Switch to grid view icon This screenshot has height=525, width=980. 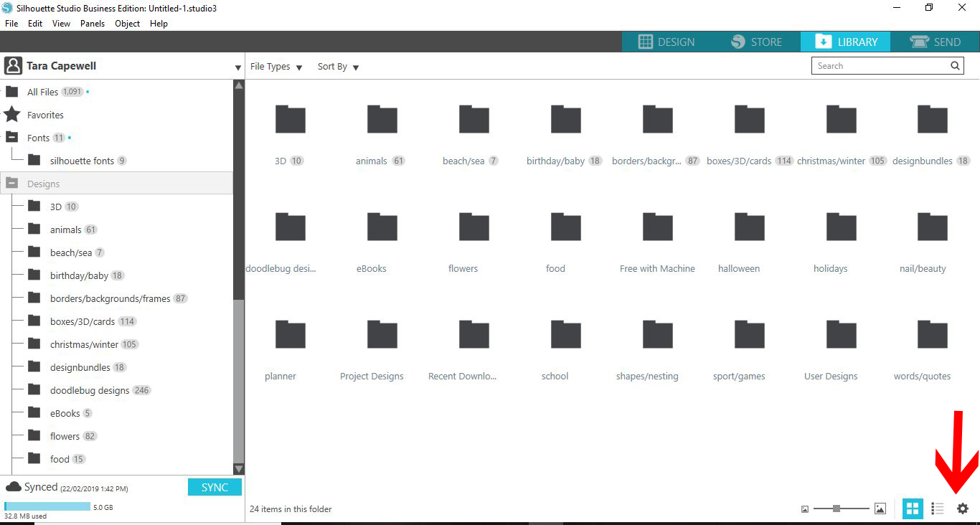(913, 509)
